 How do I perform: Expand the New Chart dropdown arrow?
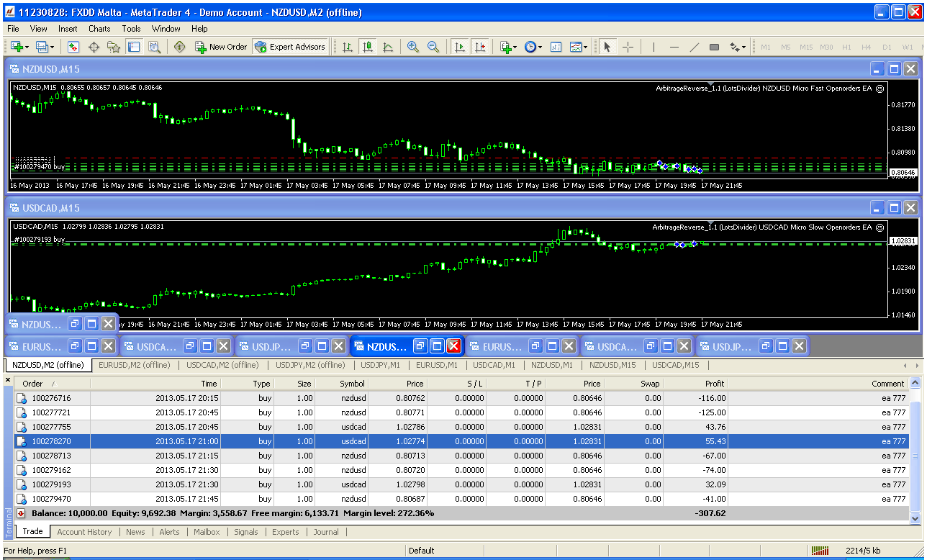(x=27, y=47)
